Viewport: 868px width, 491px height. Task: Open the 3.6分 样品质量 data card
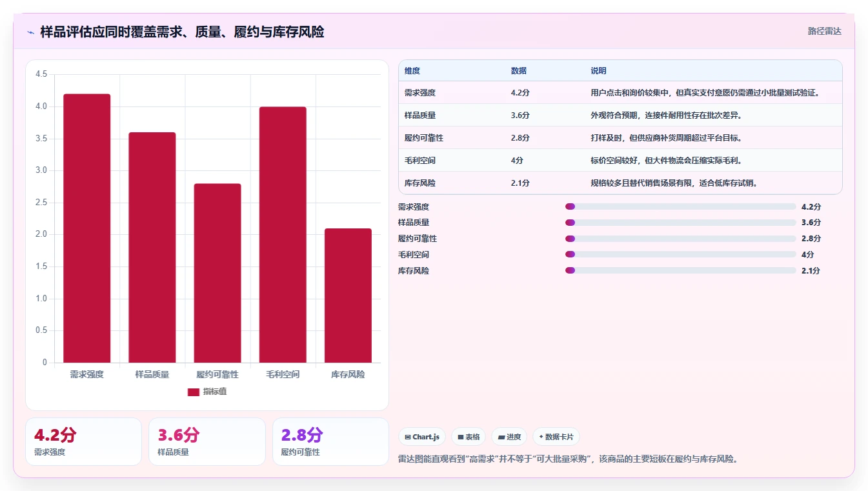coord(207,442)
